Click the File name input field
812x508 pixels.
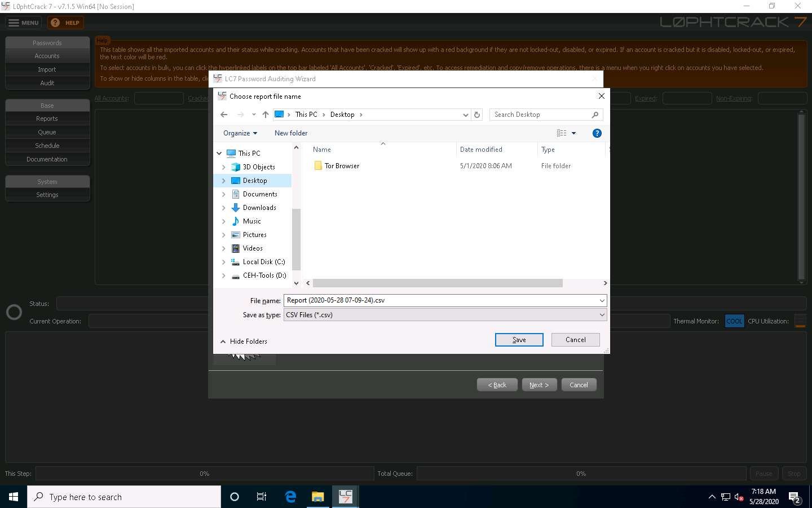(x=442, y=300)
